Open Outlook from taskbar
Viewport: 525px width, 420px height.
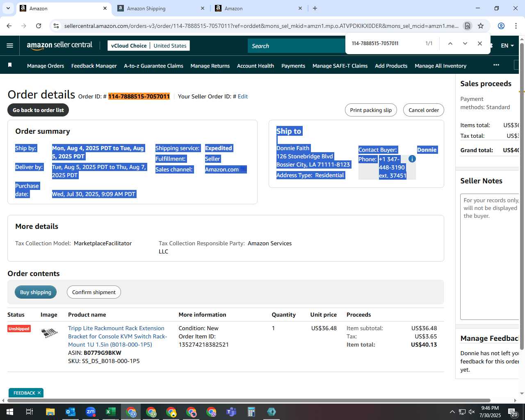point(70,412)
